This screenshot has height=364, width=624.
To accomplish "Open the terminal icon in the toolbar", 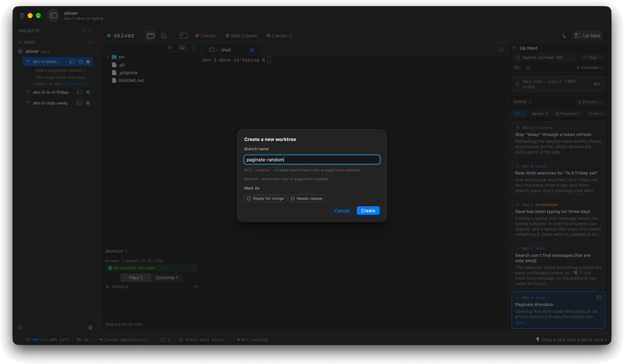I will 183,36.
